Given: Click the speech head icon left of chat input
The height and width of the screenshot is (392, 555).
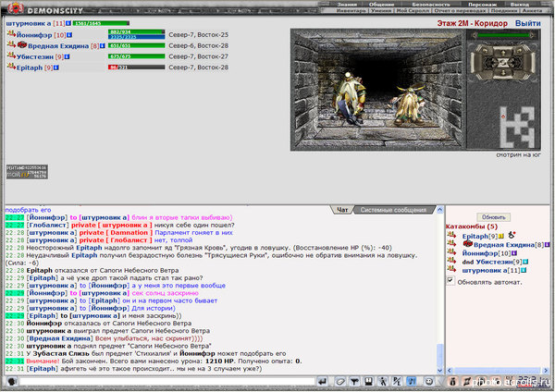Looking at the screenshot, I should 12,382.
